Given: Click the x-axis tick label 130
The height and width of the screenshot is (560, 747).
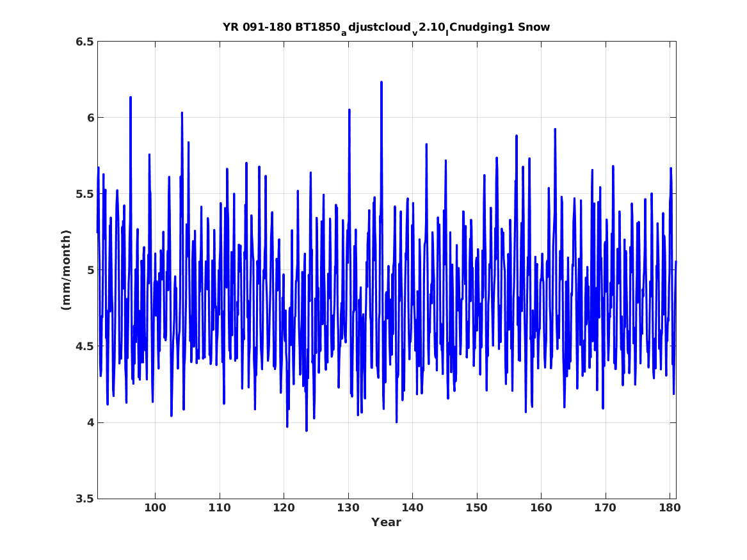Looking at the screenshot, I should pyautogui.click(x=348, y=508).
